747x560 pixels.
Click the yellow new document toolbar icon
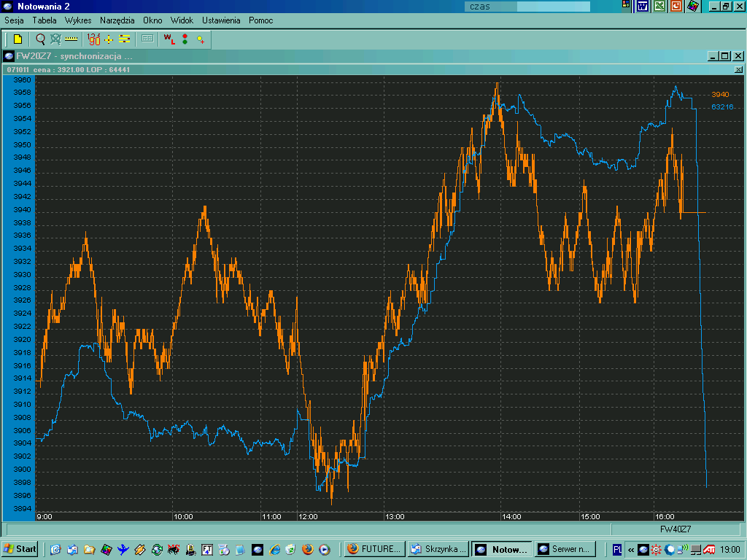tap(18, 39)
